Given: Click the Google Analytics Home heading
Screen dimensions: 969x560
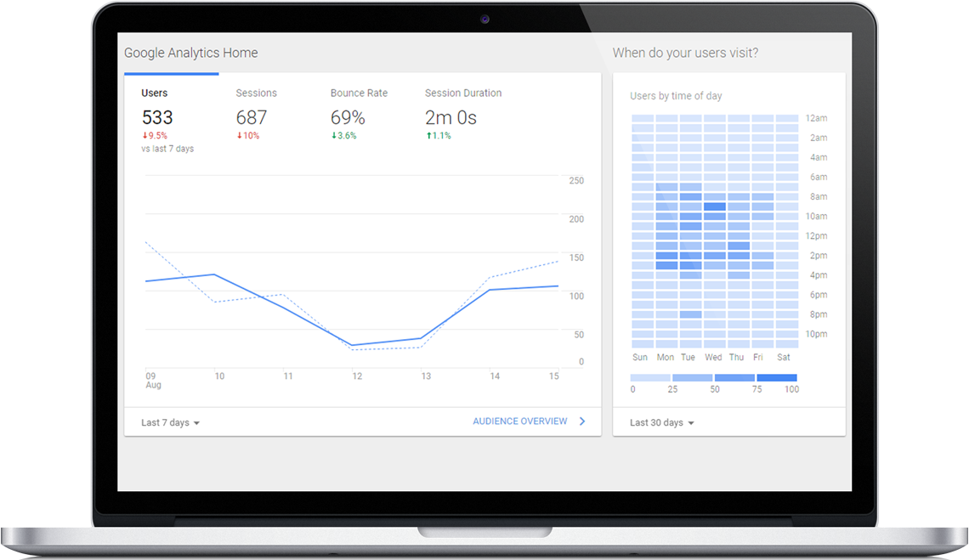Looking at the screenshot, I should 191,54.
